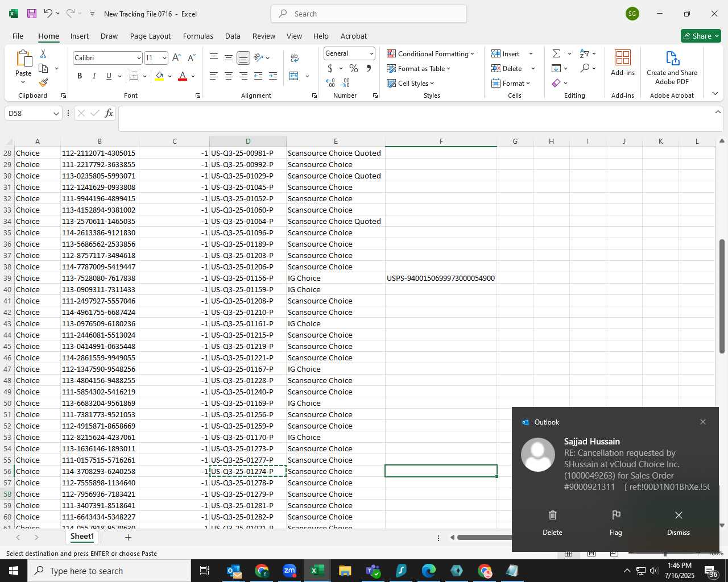Open Zoom from the taskbar
728x582 pixels.
[x=289, y=571]
